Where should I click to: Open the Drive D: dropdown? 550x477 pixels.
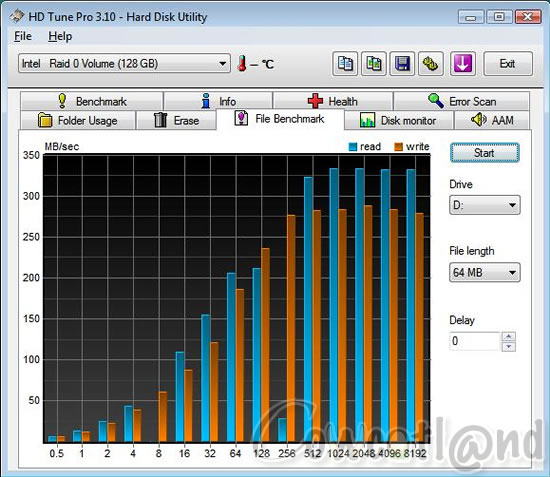click(485, 205)
